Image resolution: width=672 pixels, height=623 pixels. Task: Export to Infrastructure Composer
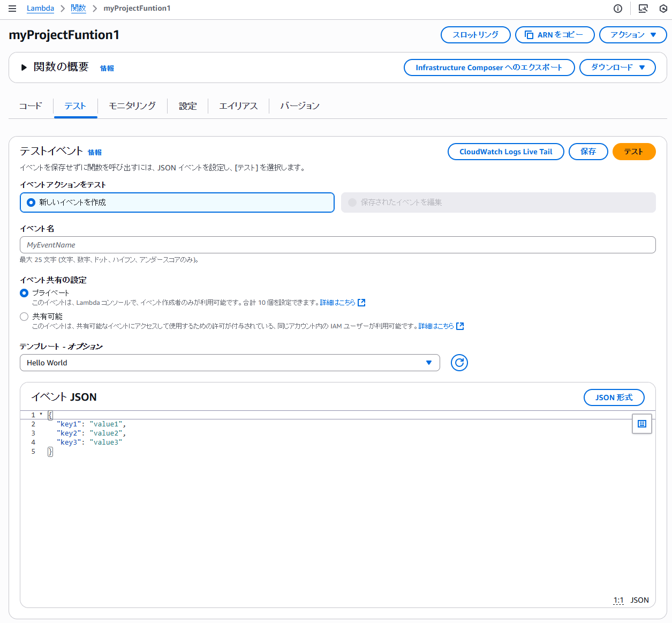(x=489, y=67)
